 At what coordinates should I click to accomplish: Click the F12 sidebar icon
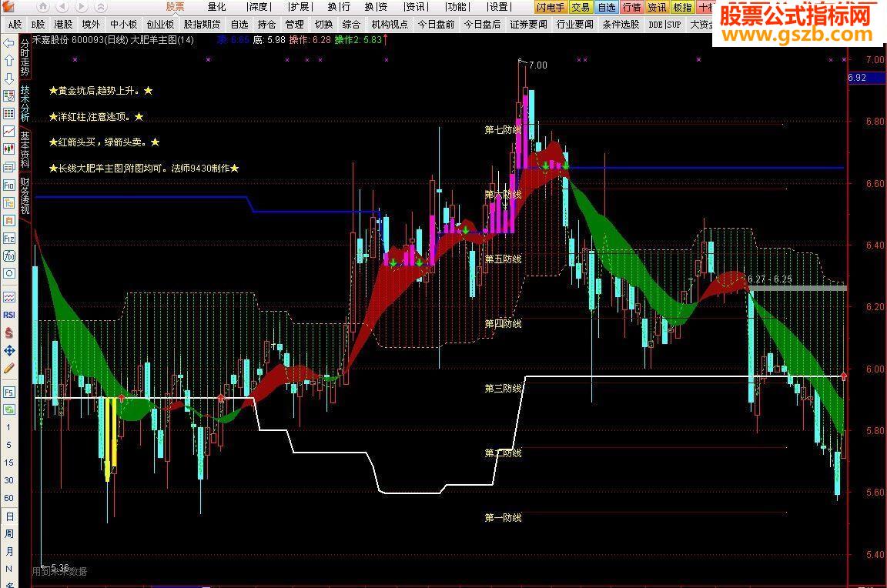[9, 239]
